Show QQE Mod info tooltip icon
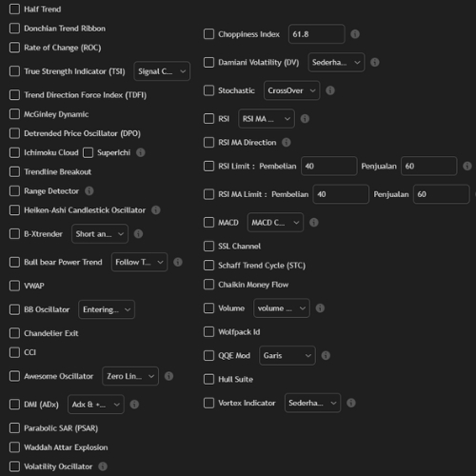 coord(326,355)
